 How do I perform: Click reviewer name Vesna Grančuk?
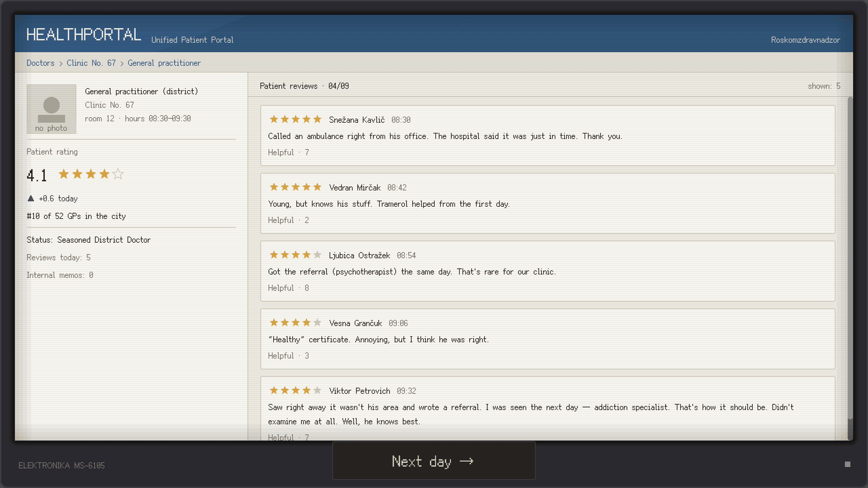click(x=355, y=323)
